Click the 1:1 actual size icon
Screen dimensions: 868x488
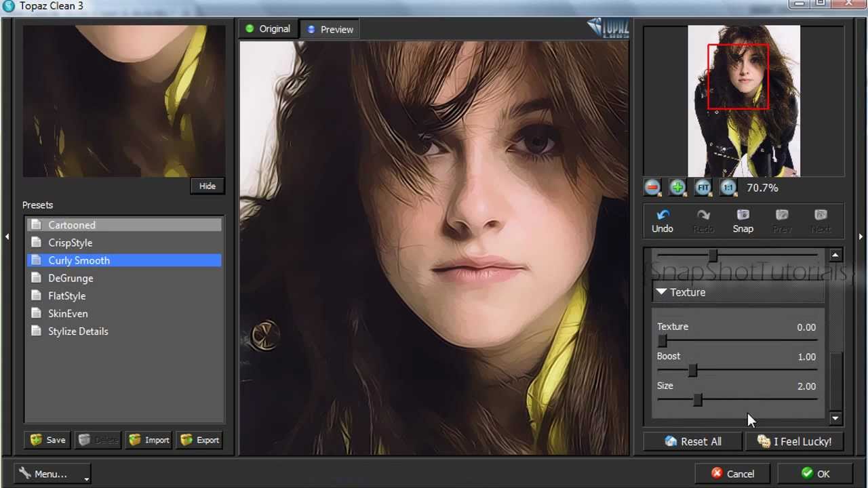(x=728, y=188)
